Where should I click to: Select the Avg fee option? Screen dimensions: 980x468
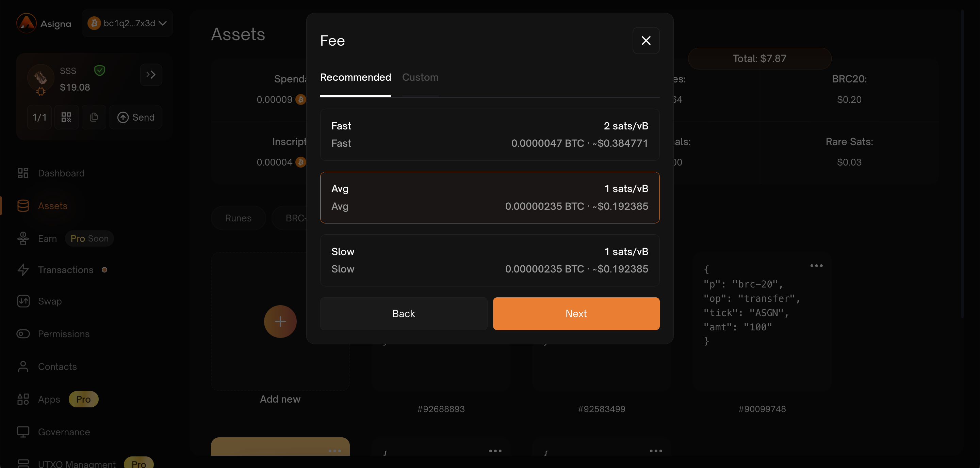[489, 197]
